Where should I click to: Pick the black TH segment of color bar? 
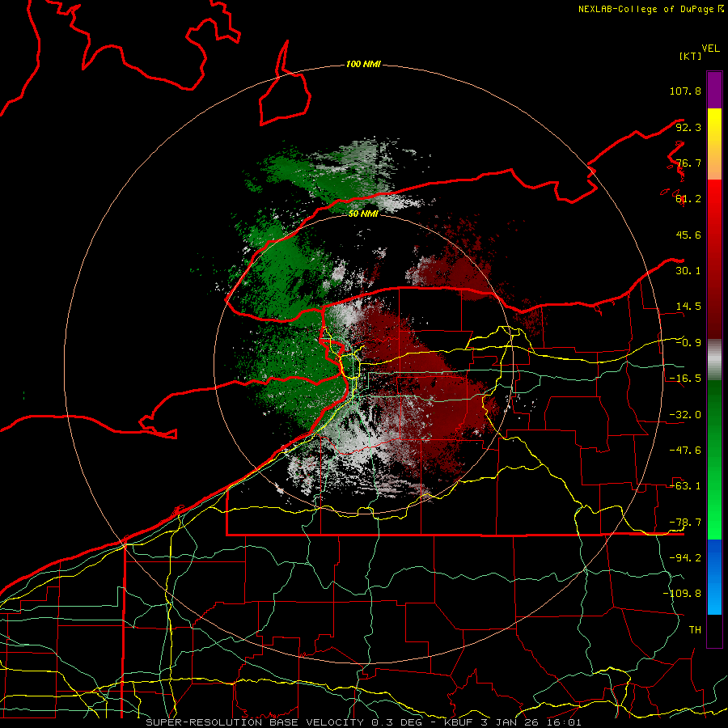714,631
